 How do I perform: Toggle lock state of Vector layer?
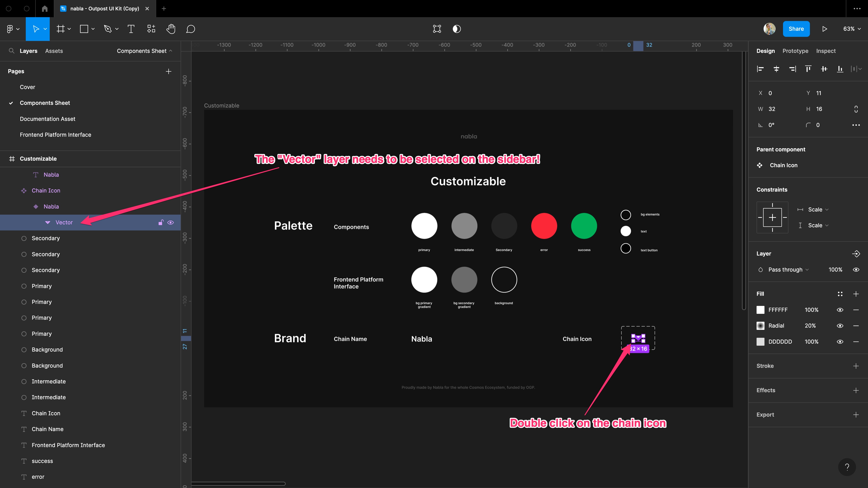point(160,222)
